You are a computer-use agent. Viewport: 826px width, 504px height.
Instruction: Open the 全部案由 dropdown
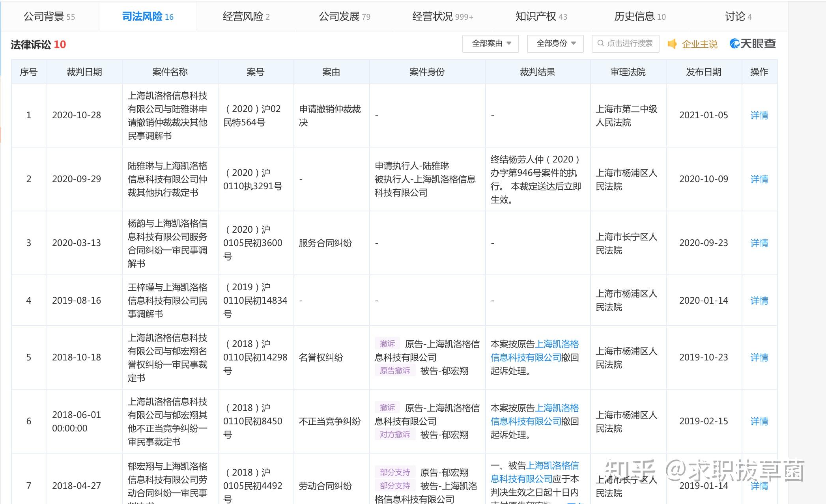[x=491, y=43]
